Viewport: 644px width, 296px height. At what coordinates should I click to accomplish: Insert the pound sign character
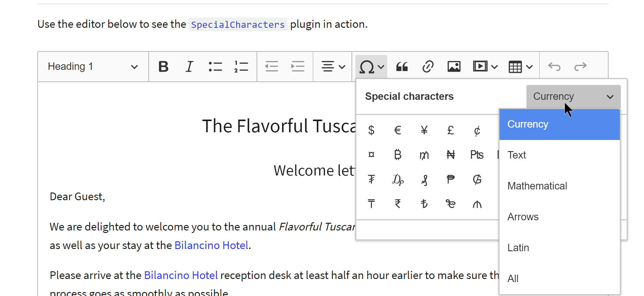(x=451, y=130)
